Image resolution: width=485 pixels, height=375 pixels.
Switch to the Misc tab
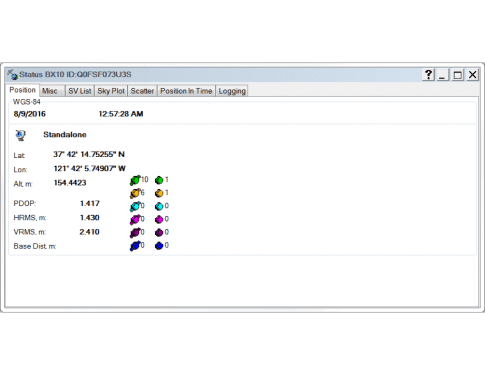(51, 91)
